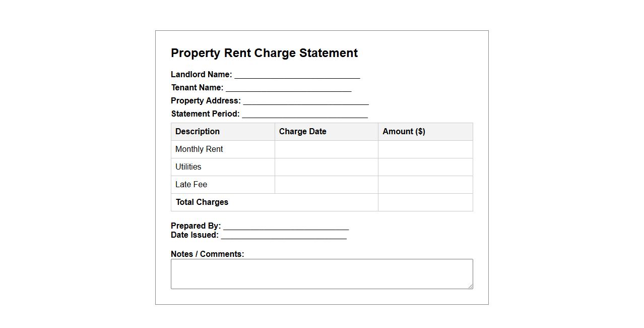Click the Prepared By blank line

[286, 226]
